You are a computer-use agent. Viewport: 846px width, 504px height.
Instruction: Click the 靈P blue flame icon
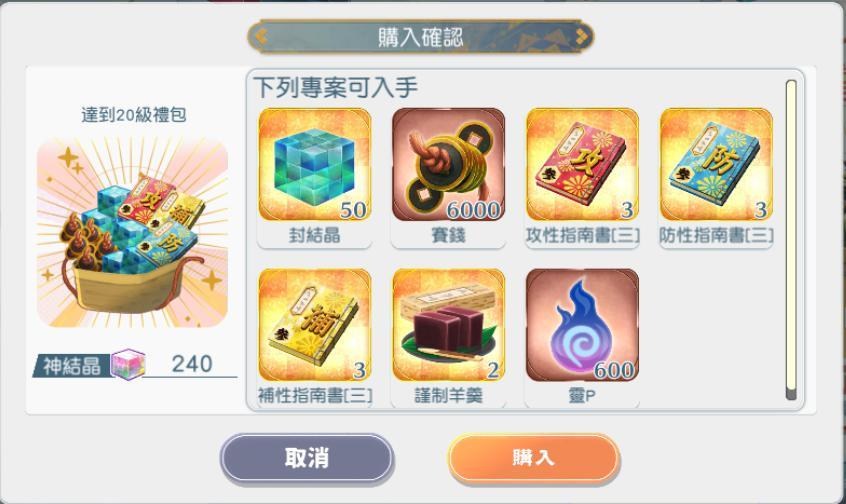(582, 325)
